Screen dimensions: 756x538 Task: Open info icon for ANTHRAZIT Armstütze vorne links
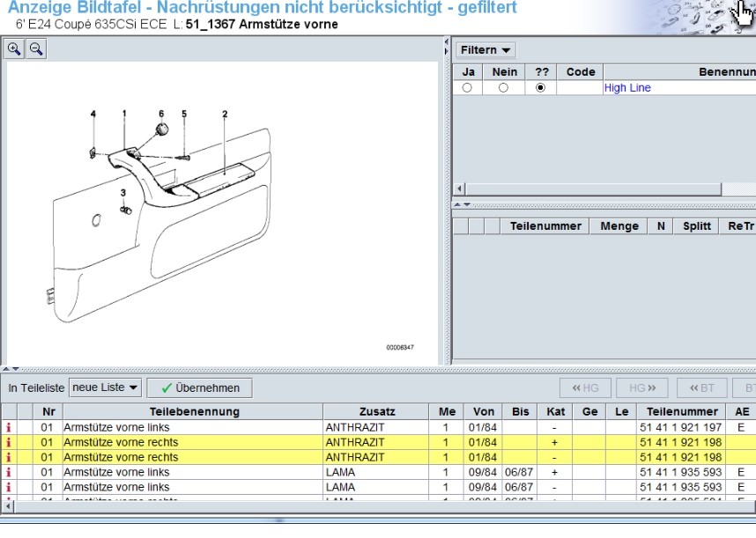click(x=9, y=427)
